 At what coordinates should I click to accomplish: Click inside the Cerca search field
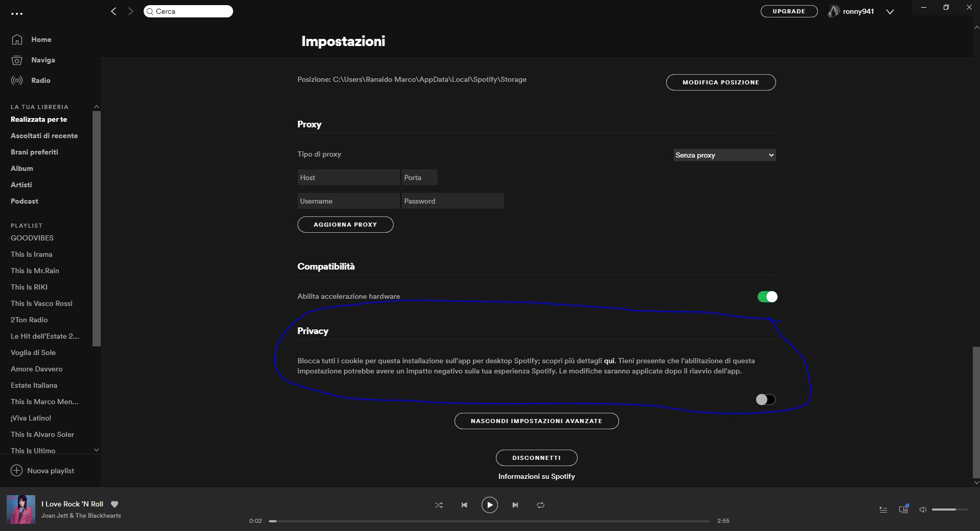(188, 11)
